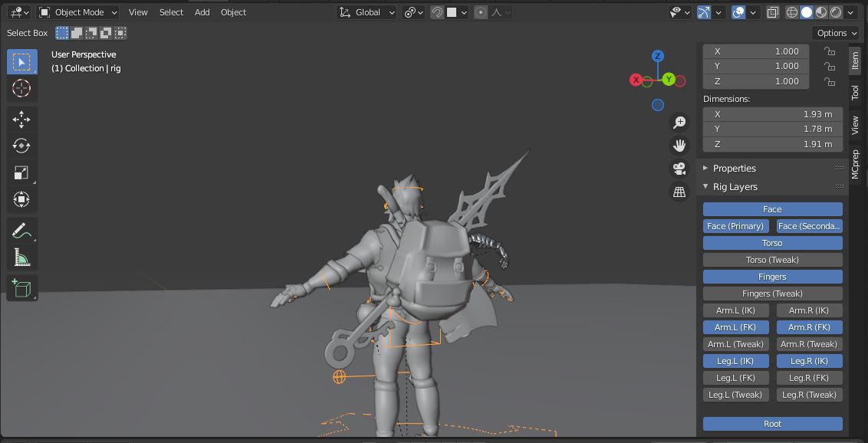Screen dimensions: 868x443
Task: Toggle snapping magnet in the header
Action: (x=437, y=12)
